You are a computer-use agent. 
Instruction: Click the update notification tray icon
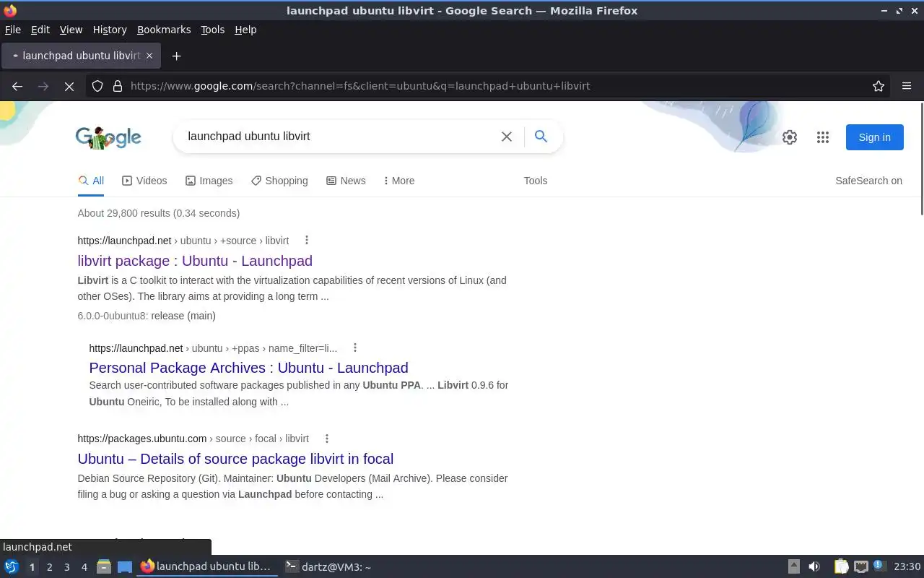click(x=879, y=566)
